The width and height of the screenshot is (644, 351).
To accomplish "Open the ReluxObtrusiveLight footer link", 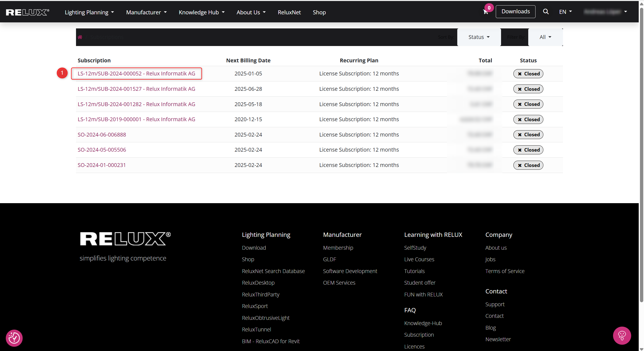I will (266, 318).
